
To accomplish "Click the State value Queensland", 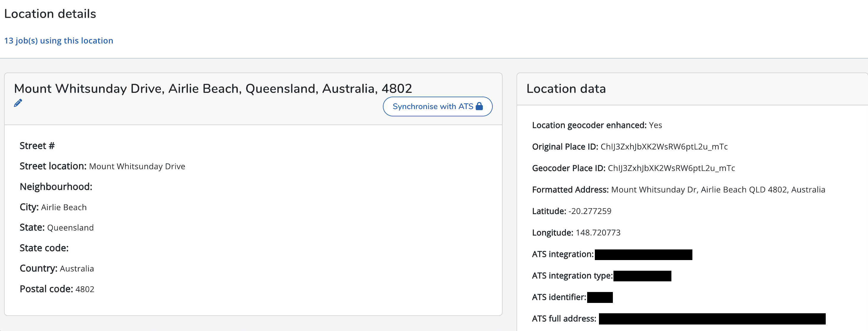I will coord(70,228).
